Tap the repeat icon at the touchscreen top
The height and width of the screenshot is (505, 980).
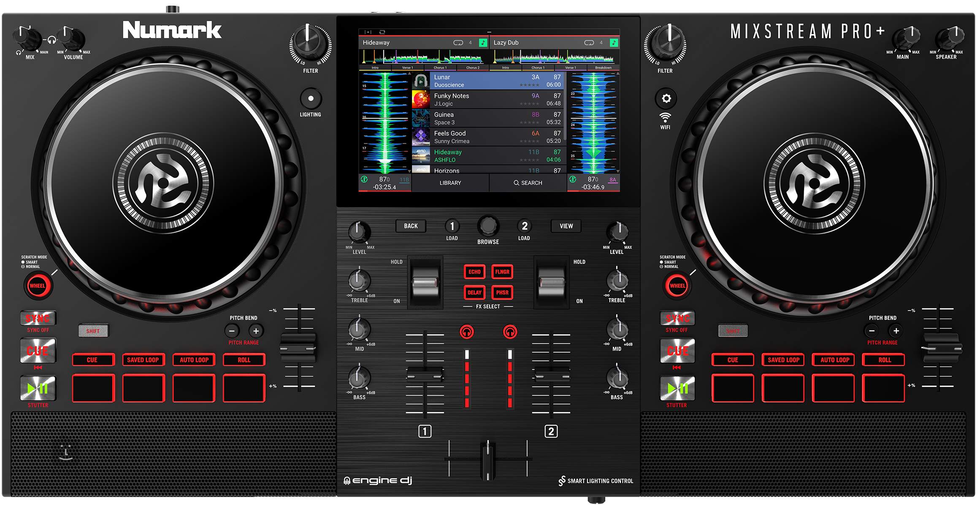click(x=382, y=32)
